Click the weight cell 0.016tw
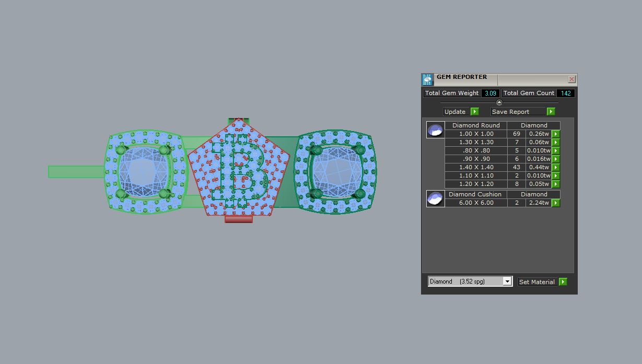The width and height of the screenshot is (642, 364). pyautogui.click(x=539, y=159)
